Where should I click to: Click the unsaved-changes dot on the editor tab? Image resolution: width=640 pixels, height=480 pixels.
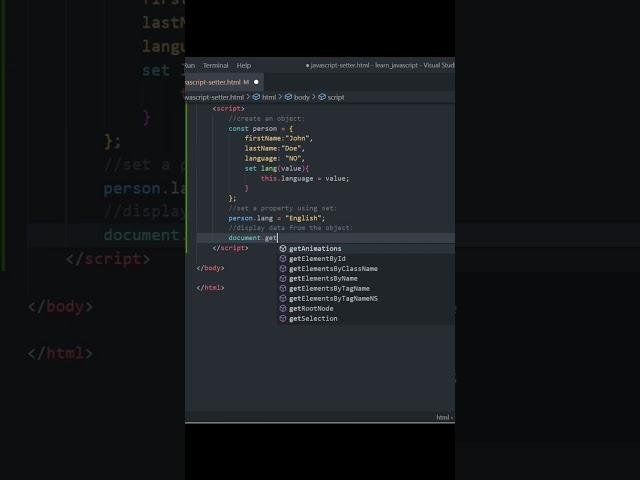tap(256, 82)
